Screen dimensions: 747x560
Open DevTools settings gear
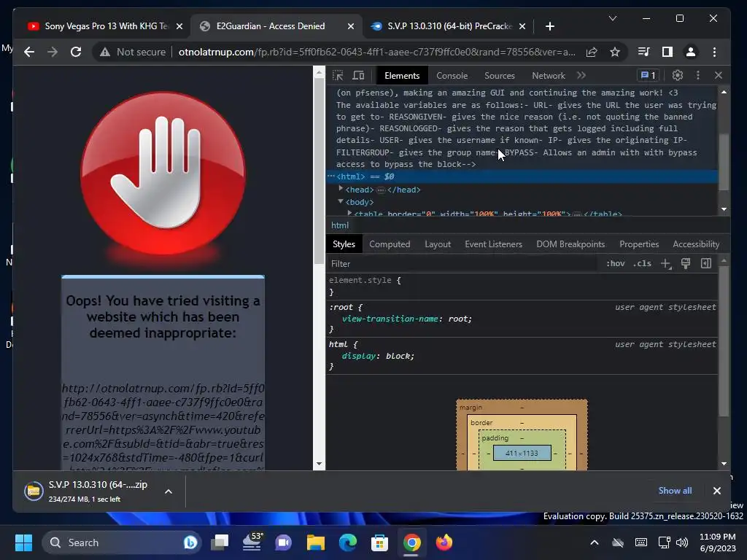point(678,75)
